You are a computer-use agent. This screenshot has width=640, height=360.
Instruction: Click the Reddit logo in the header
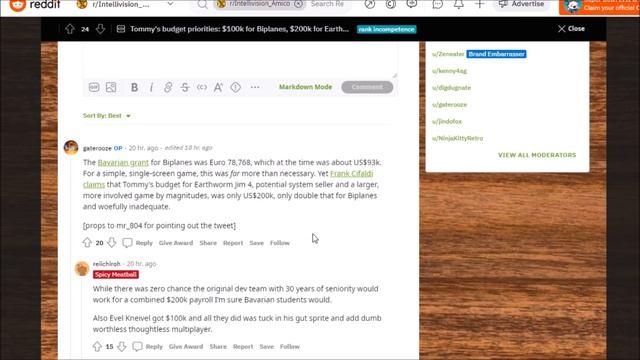click(x=35, y=4)
